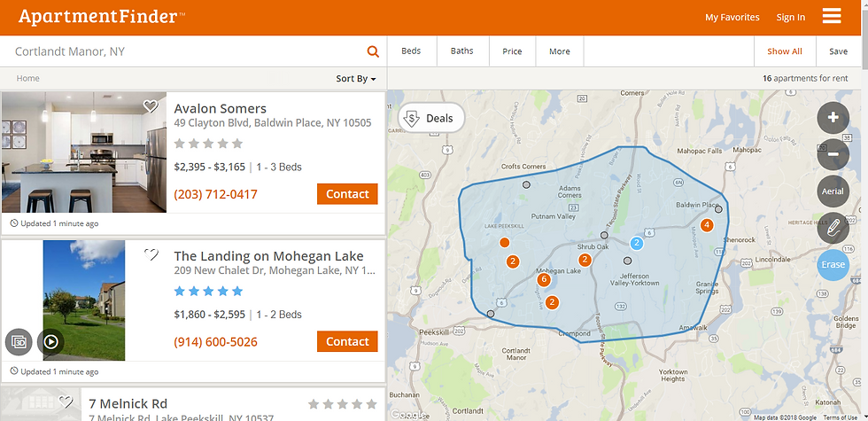The width and height of the screenshot is (868, 421).
Task: Select the map cluster marked 6
Action: tap(544, 280)
